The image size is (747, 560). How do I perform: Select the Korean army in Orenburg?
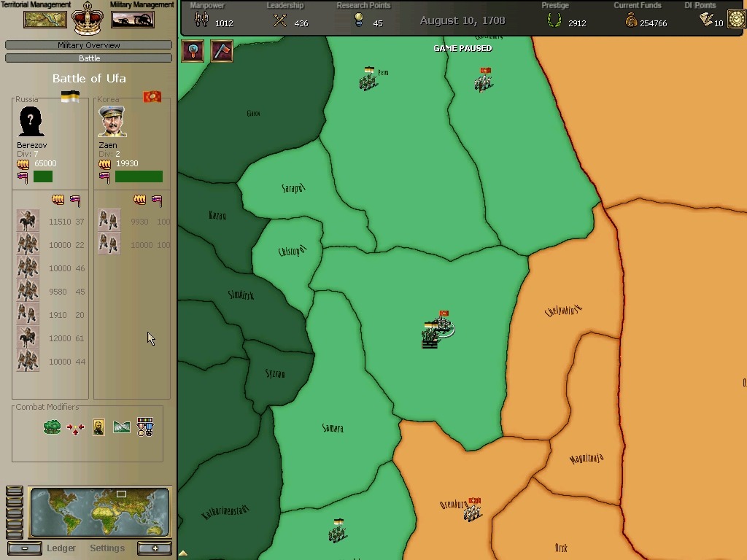[473, 510]
